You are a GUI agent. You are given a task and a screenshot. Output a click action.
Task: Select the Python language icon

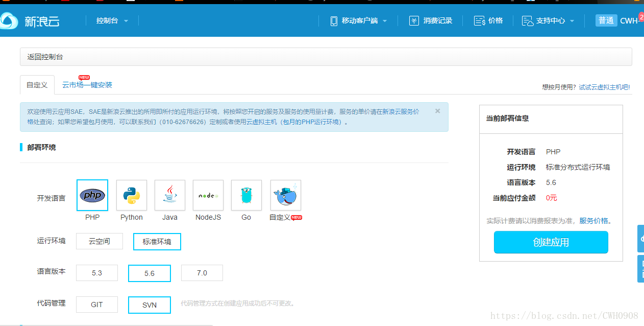tap(132, 195)
